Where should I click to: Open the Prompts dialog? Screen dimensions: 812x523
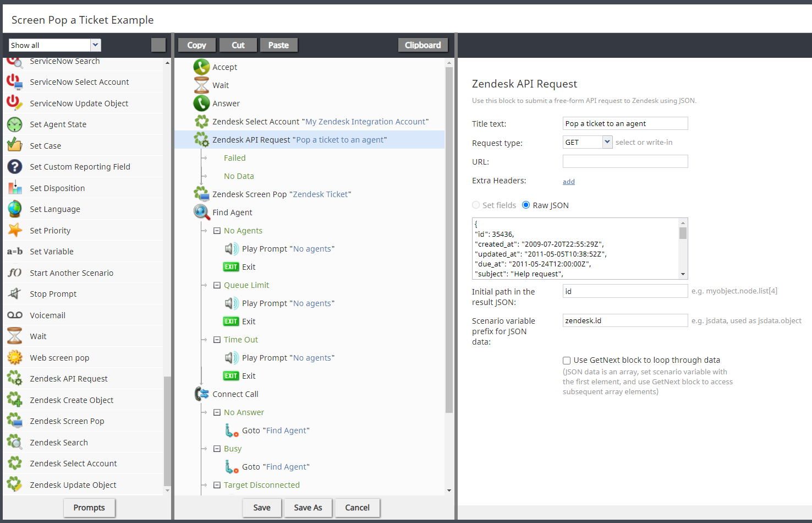click(89, 508)
